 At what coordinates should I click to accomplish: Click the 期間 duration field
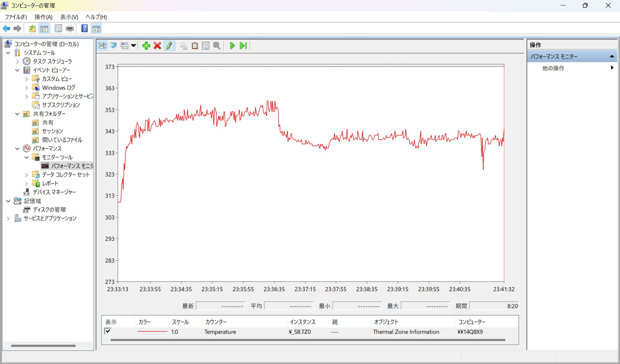tap(494, 306)
